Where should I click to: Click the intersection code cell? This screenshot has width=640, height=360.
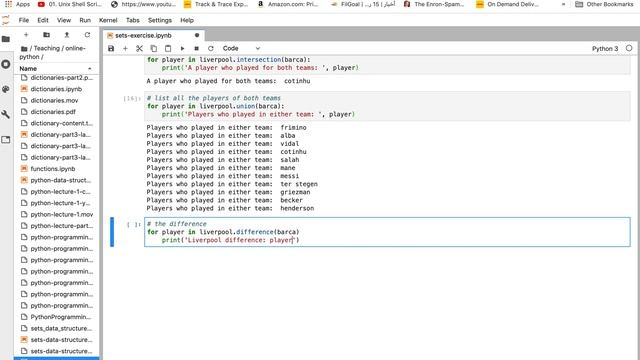tap(387, 64)
